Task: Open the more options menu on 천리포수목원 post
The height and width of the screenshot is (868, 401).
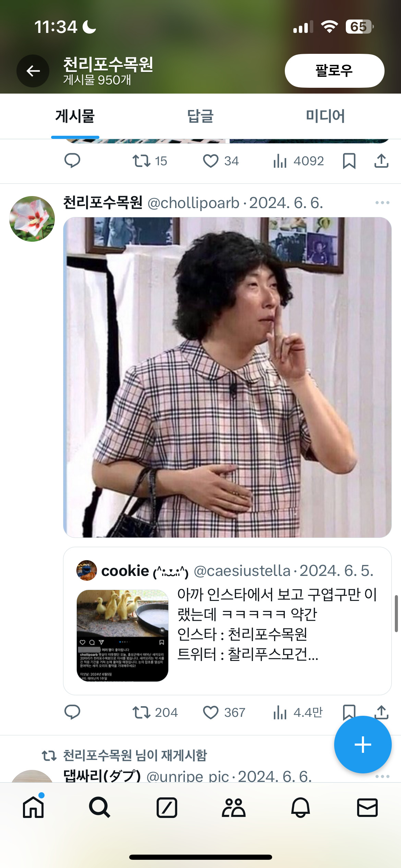Action: tap(382, 203)
